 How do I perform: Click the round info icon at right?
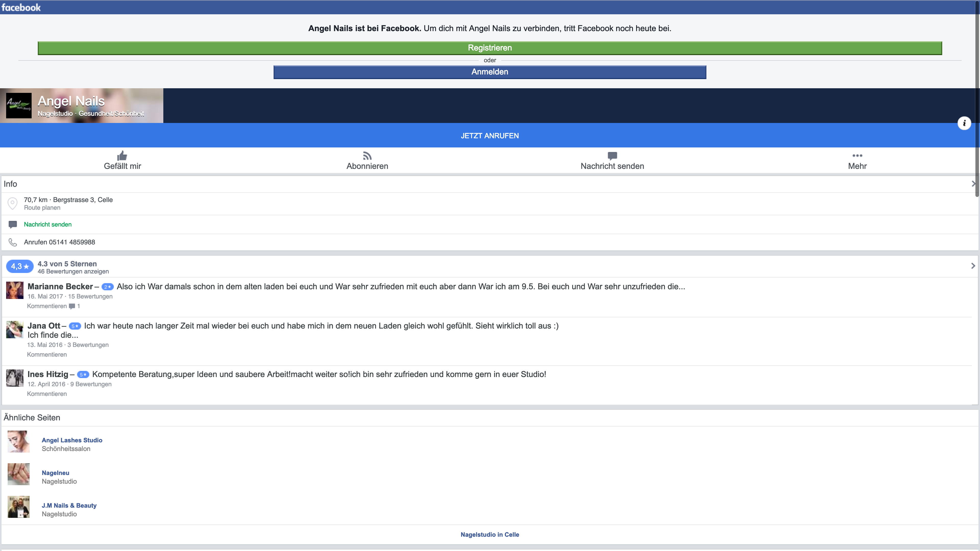coord(964,123)
